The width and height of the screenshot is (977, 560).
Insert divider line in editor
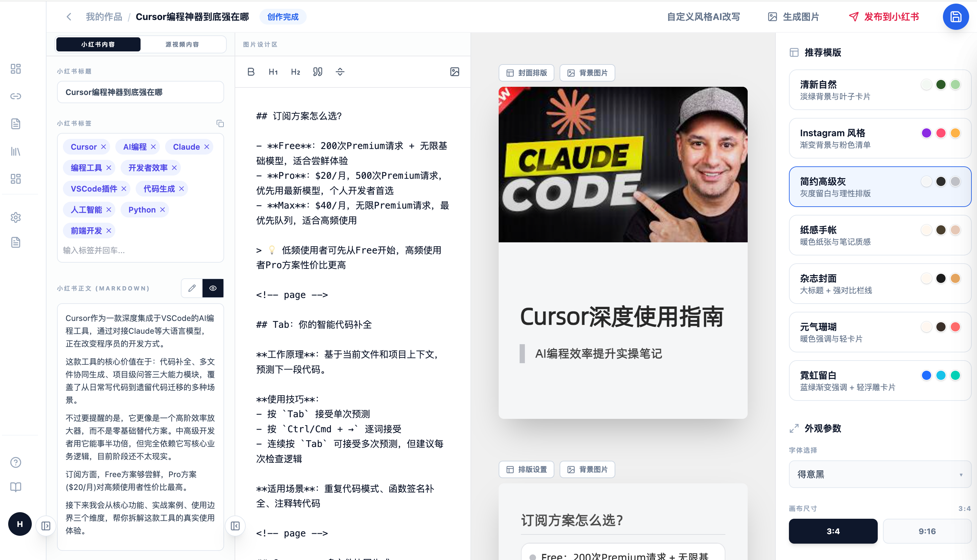click(x=340, y=72)
